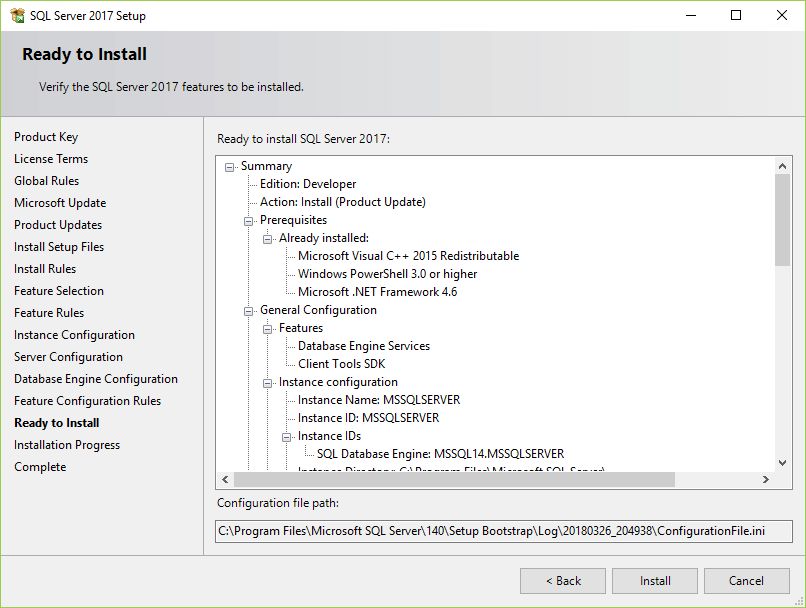Maximize the setup window
Viewport: 806px width, 608px height.
pos(736,15)
